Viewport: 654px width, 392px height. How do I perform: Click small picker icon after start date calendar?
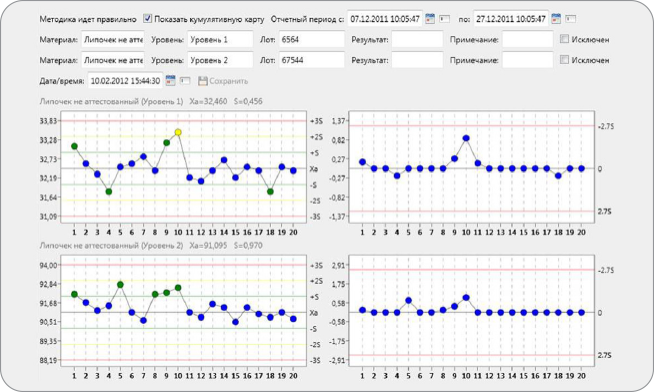point(444,19)
